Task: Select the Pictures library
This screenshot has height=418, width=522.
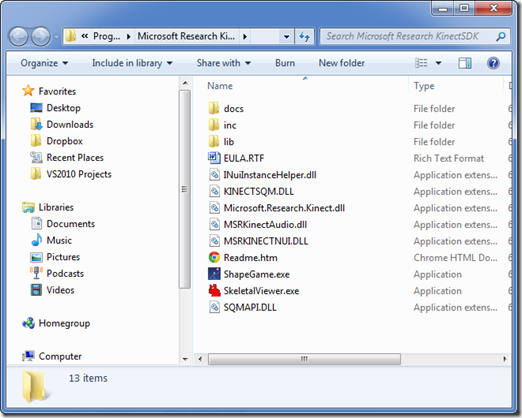Action: click(55, 257)
